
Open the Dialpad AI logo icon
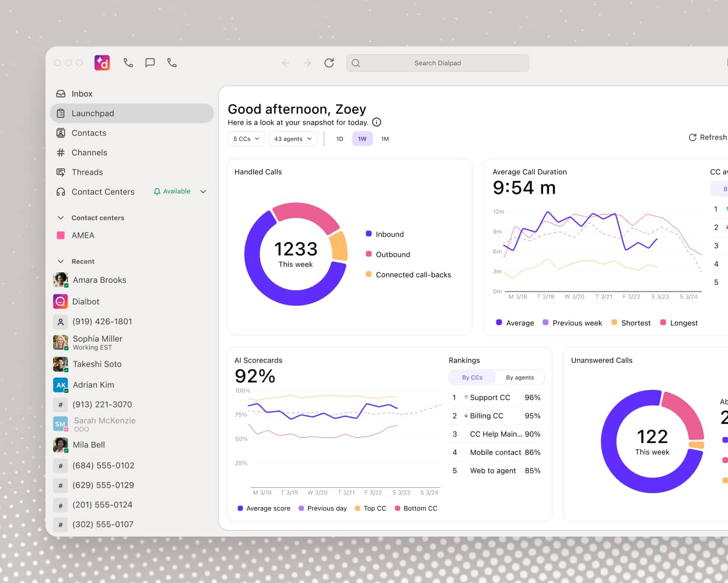click(102, 63)
